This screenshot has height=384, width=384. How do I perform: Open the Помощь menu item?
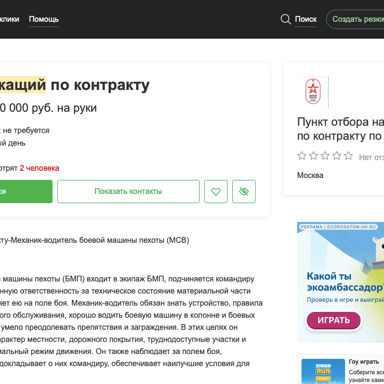click(x=44, y=19)
